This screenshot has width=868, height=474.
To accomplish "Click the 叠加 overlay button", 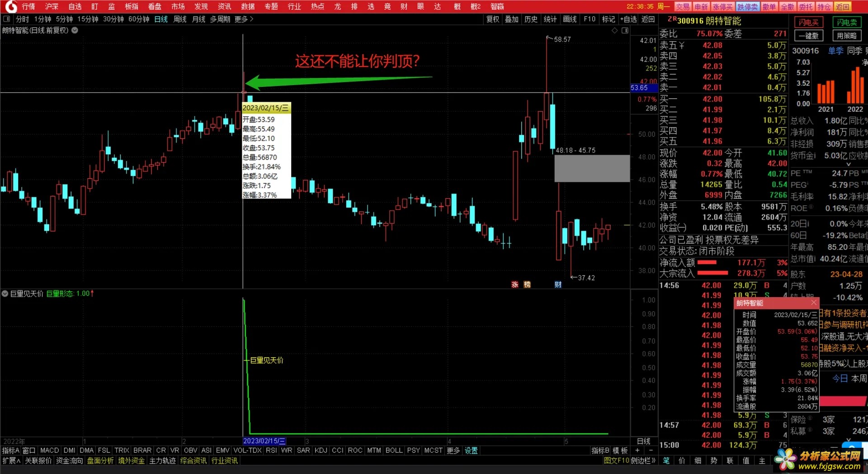I will (x=512, y=19).
